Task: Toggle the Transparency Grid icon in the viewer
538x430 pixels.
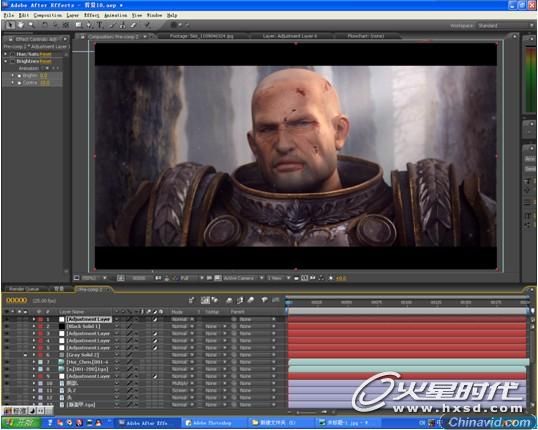Action: tap(218, 278)
